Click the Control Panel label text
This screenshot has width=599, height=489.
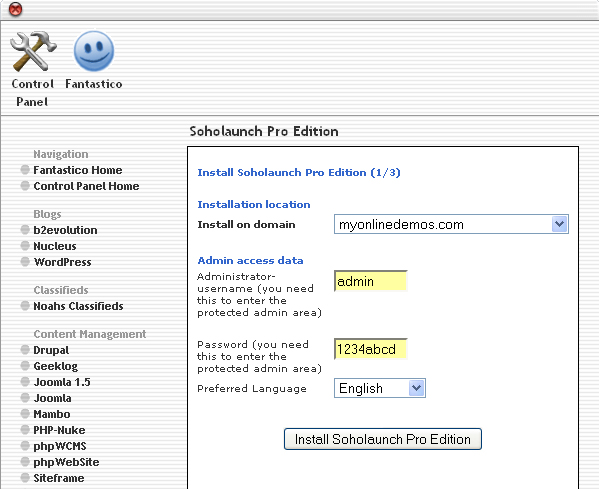tap(32, 93)
